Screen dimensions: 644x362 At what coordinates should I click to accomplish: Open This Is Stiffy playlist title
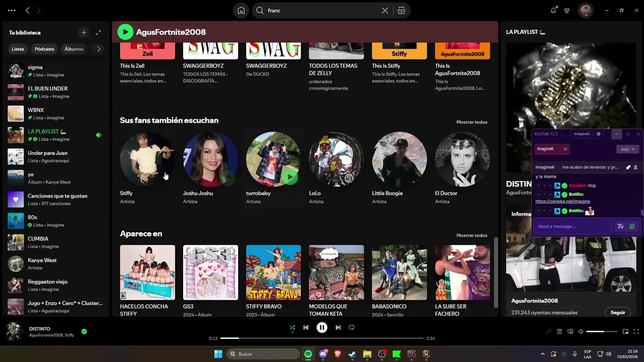point(386,66)
